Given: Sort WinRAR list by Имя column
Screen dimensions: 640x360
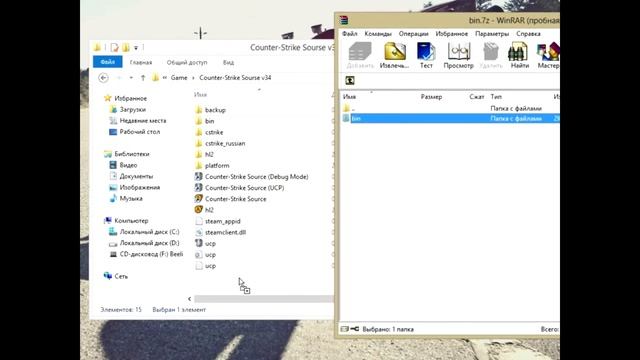Looking at the screenshot, I should click(x=349, y=97).
